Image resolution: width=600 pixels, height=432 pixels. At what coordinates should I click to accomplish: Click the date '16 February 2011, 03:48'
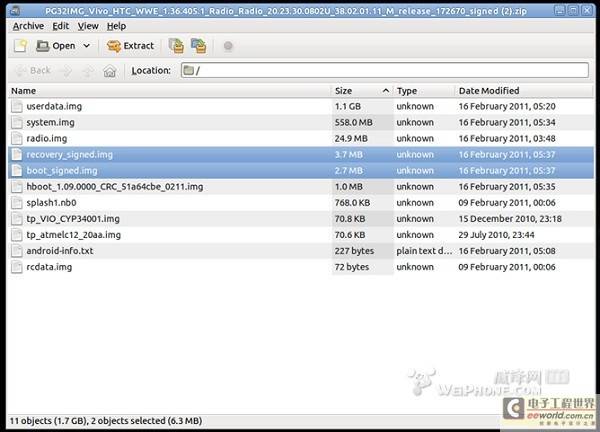pos(507,139)
